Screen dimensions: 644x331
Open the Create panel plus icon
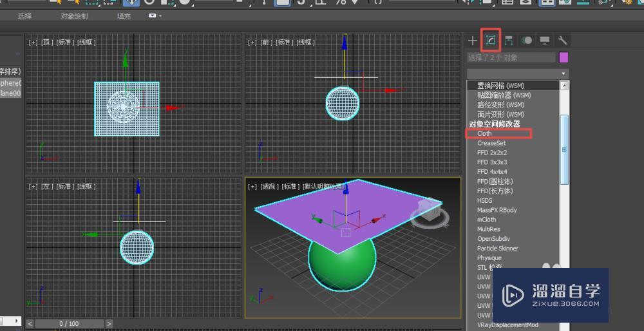473,41
